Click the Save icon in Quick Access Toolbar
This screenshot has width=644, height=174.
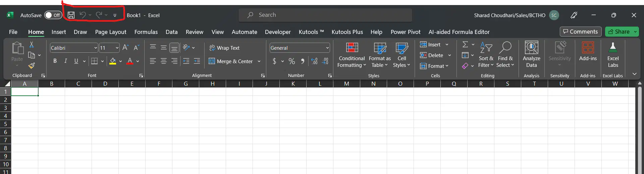pyautogui.click(x=71, y=15)
